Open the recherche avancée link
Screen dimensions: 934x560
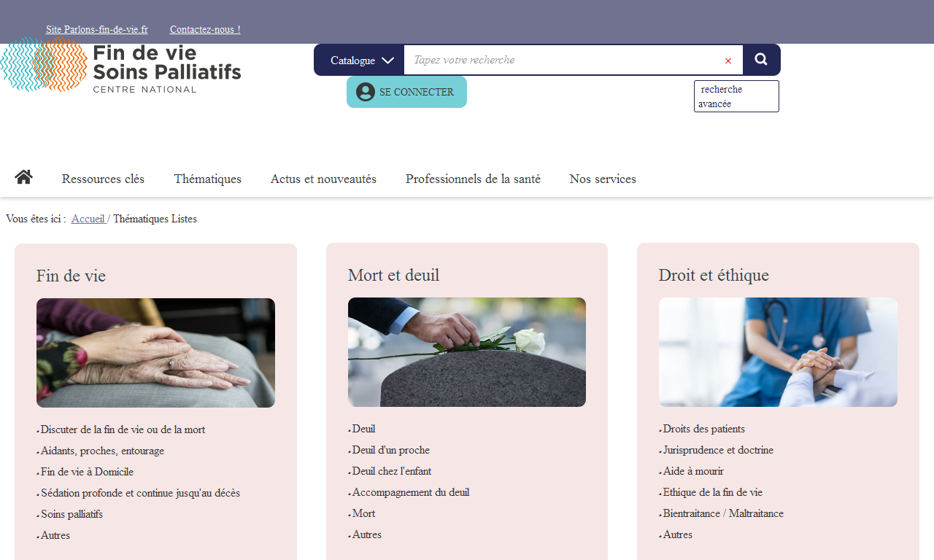pyautogui.click(x=736, y=96)
